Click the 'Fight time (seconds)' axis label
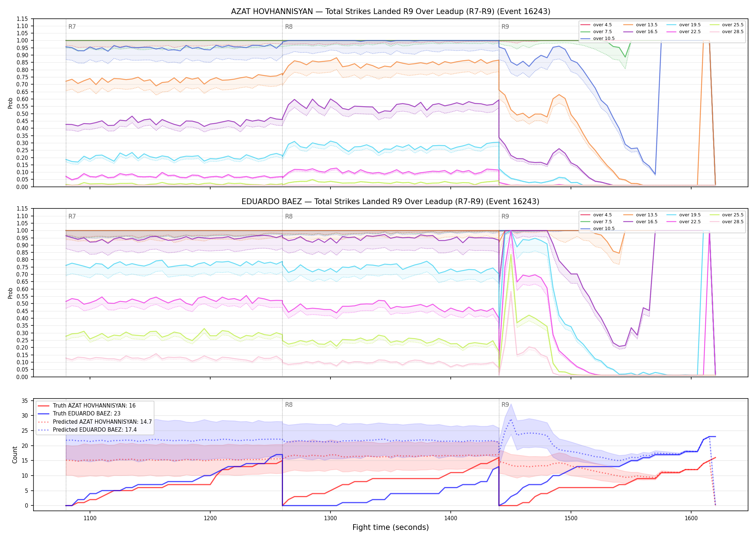The height and width of the screenshot is (540, 756). click(x=391, y=527)
